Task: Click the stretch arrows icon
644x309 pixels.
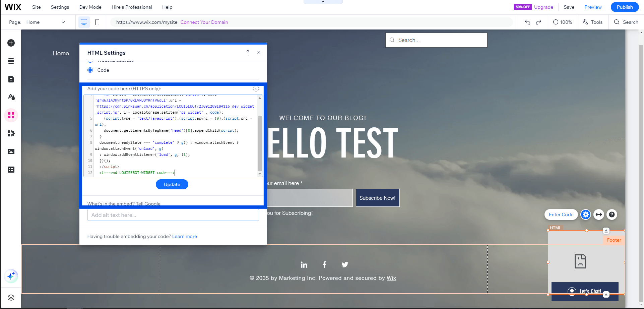Action: pos(599,214)
